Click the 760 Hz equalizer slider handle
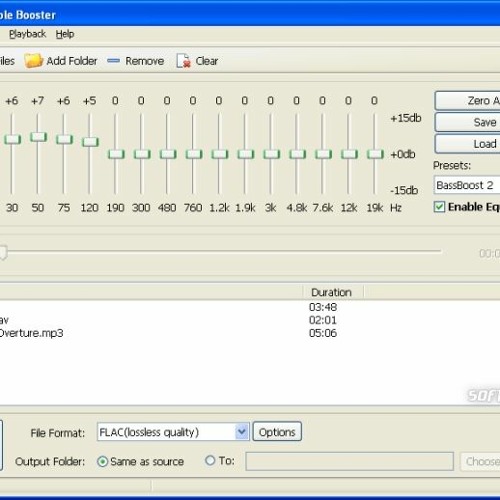 click(x=194, y=154)
